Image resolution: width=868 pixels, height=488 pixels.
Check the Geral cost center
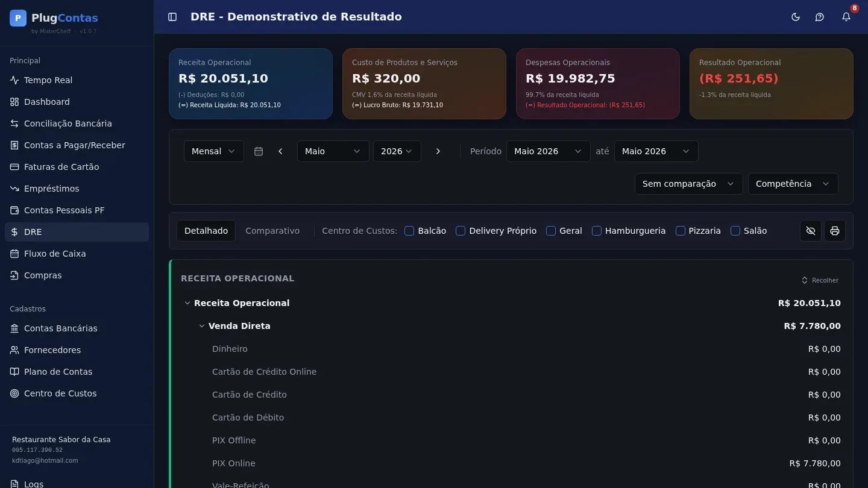point(551,231)
